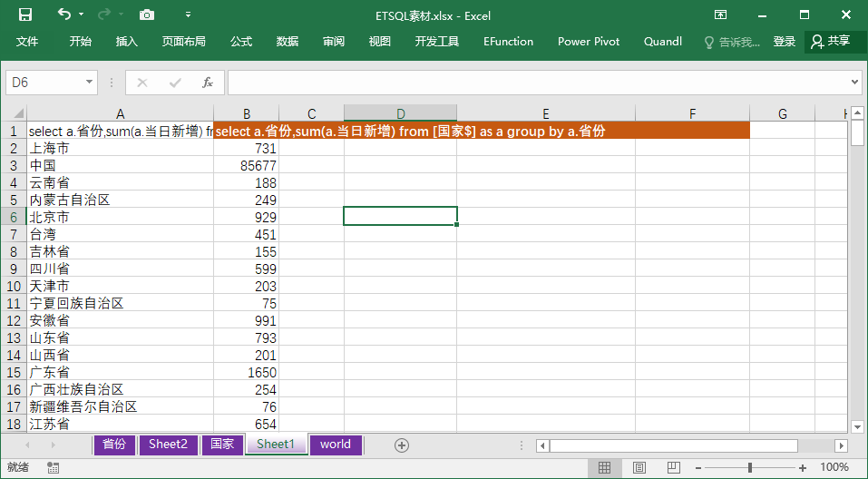The width and height of the screenshot is (868, 479).
Task: Click the Save icon in title bar
Action: click(x=25, y=15)
